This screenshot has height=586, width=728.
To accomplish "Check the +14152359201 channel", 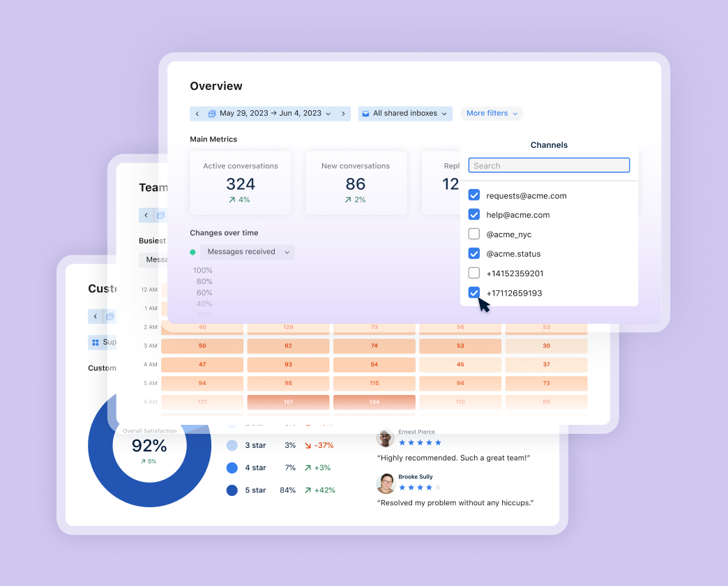I will click(474, 273).
